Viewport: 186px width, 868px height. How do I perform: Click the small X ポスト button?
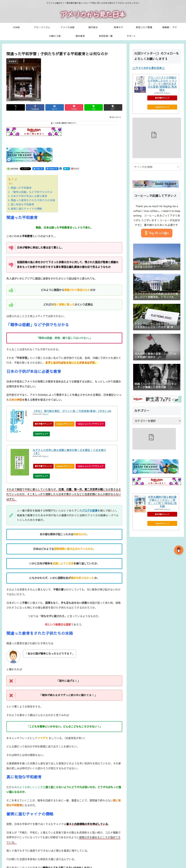(25, 169)
